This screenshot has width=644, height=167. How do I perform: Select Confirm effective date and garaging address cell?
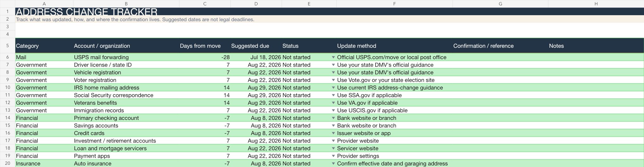394,164
